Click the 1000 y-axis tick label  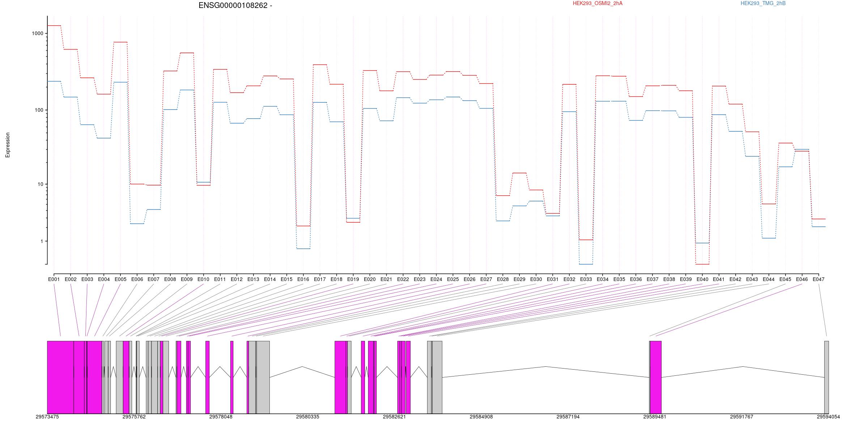tap(37, 33)
